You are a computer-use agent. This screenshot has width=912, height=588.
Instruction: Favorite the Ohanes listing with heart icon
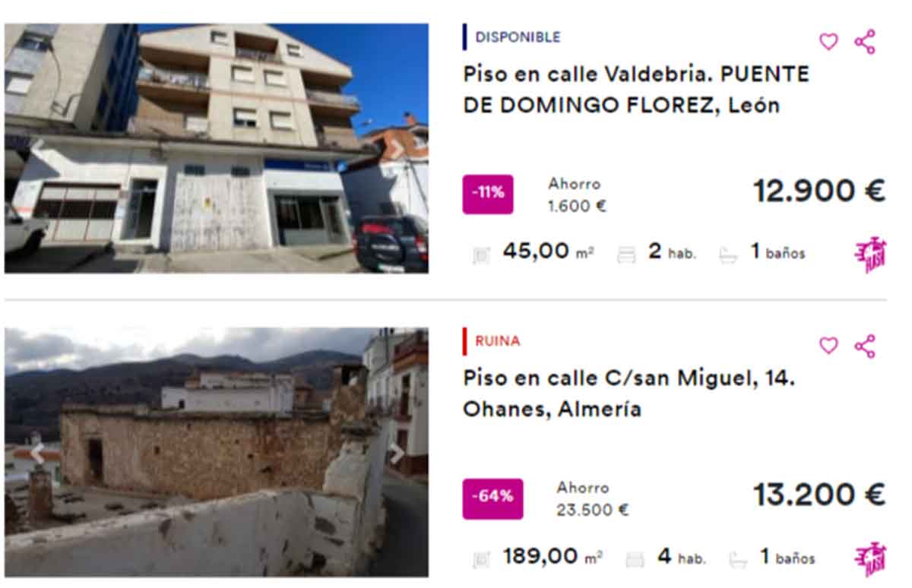coord(828,346)
